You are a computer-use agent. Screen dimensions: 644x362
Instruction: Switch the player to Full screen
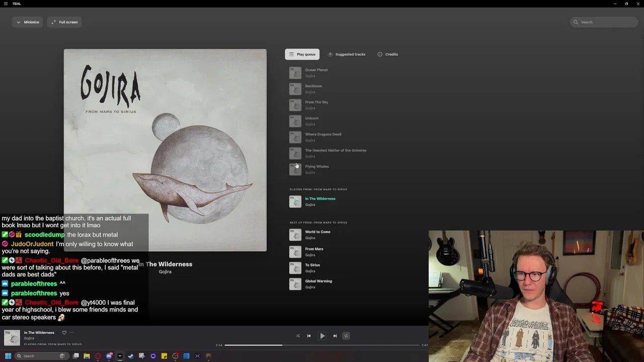click(x=65, y=22)
